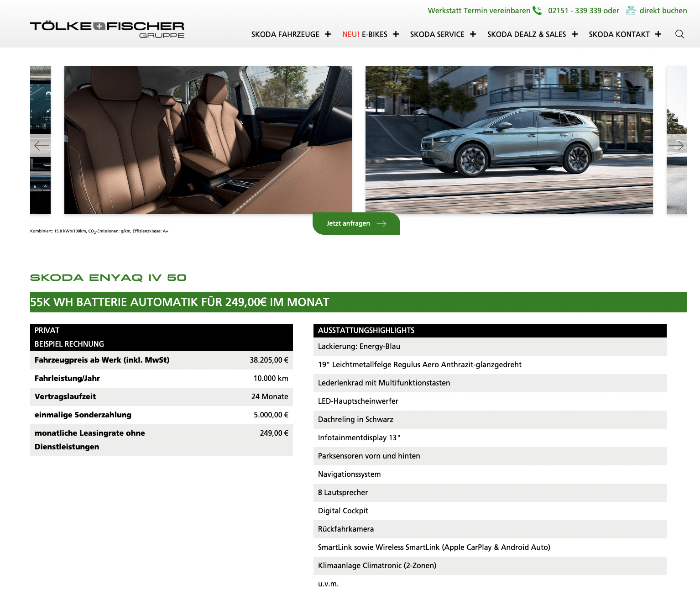This screenshot has width=700, height=601.
Task: Click the 8 Lautsprecher row
Action: click(490, 493)
